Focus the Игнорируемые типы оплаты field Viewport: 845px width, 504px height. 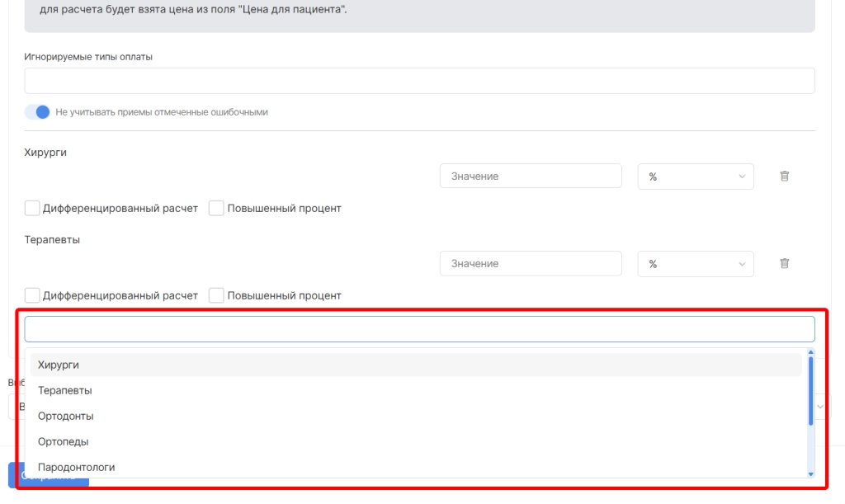tap(419, 81)
